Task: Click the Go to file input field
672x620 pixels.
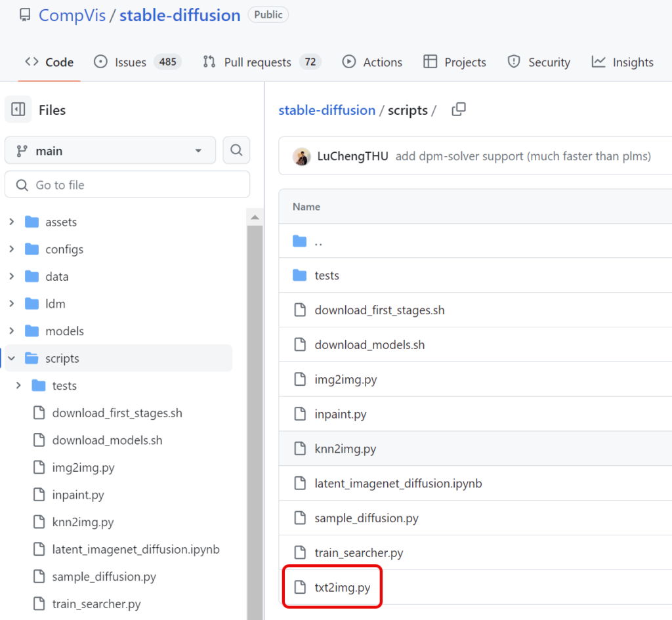Action: pyautogui.click(x=127, y=184)
